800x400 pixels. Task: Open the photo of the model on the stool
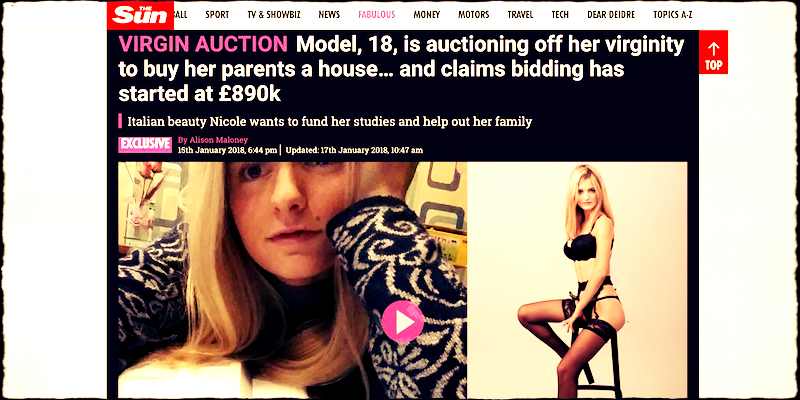[577, 280]
